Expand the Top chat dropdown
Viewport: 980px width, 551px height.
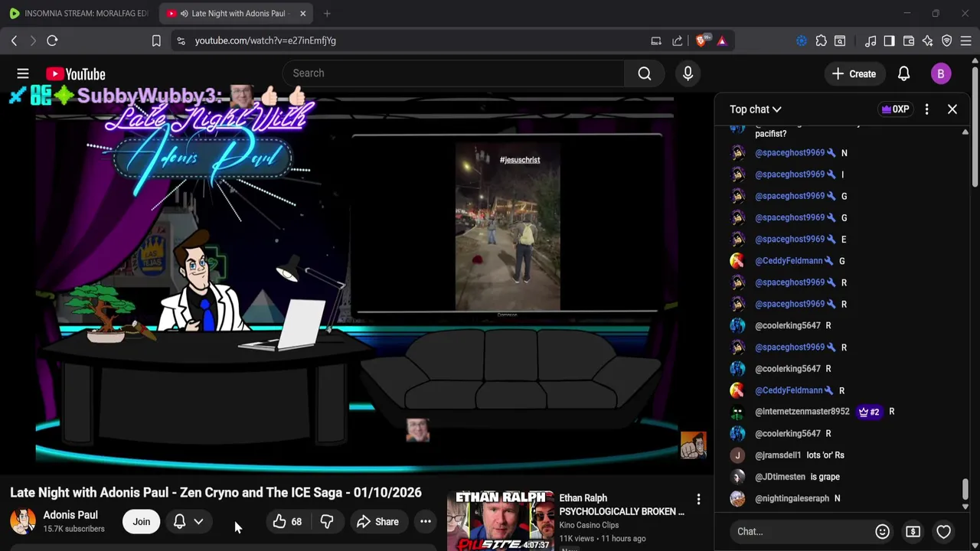pyautogui.click(x=756, y=109)
